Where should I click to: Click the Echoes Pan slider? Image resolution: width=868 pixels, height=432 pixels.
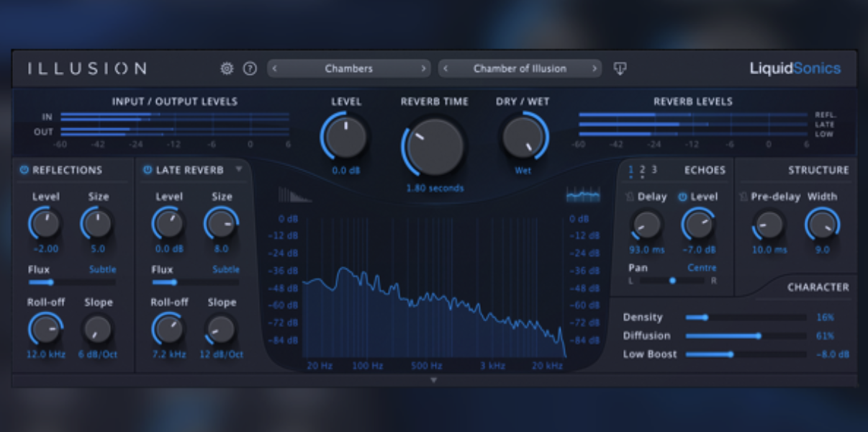tap(672, 280)
